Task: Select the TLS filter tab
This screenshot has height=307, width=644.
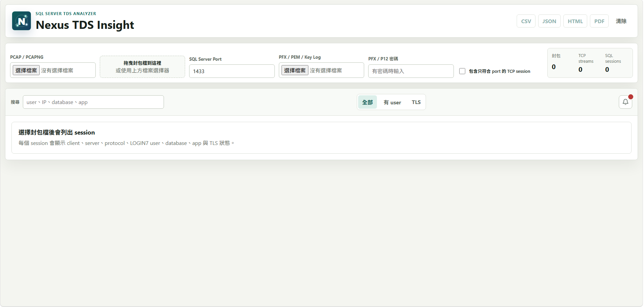Action: point(416,102)
